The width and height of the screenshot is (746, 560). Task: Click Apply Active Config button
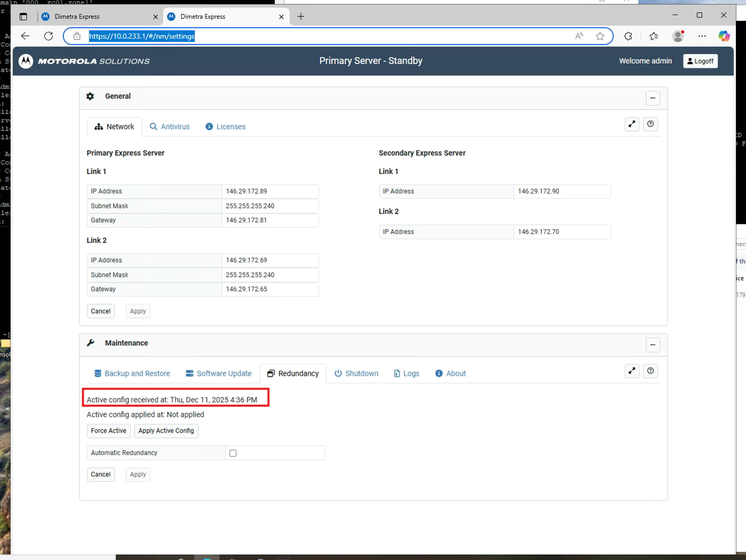click(166, 430)
